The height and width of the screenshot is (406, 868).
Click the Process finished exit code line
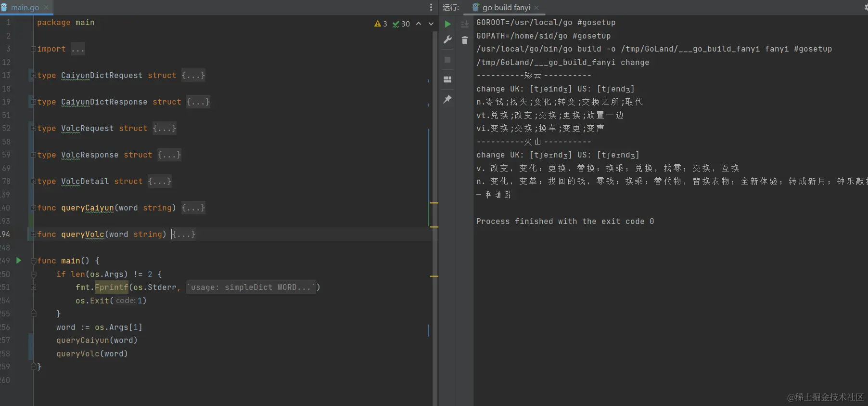click(x=565, y=222)
